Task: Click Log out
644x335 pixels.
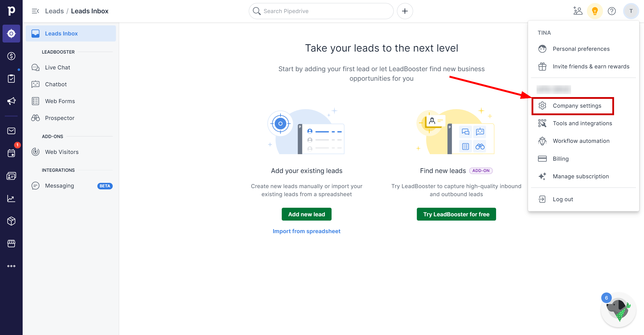Action: tap(583, 199)
